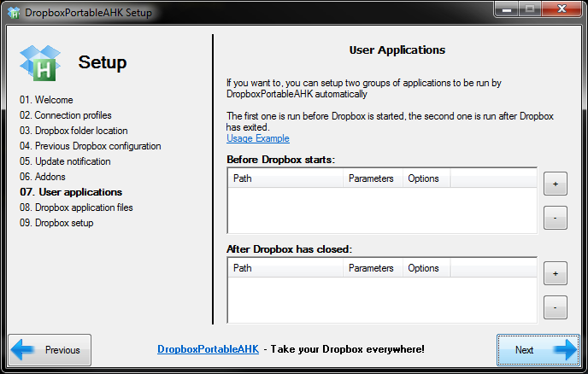Select step 03. Dropbox folder location
Viewport: 588px width, 374px height.
click(x=73, y=131)
